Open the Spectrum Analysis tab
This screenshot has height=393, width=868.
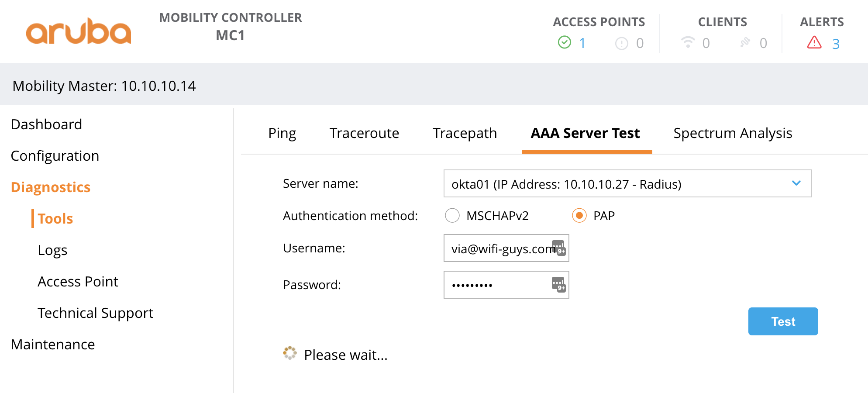(733, 133)
